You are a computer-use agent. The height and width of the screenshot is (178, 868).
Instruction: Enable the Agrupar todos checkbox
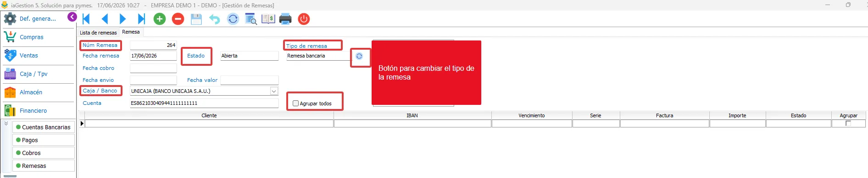[x=295, y=103]
